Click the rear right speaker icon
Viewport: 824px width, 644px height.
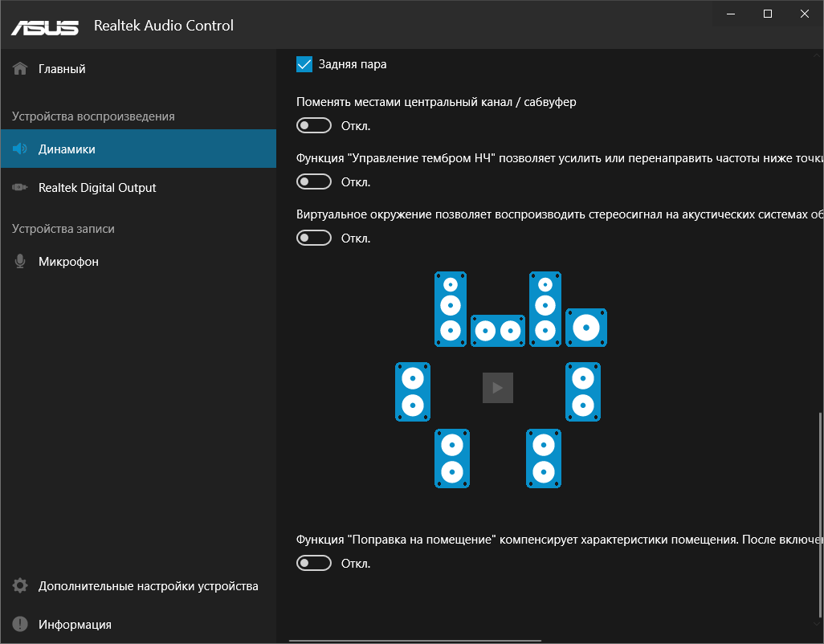pyautogui.click(x=544, y=459)
